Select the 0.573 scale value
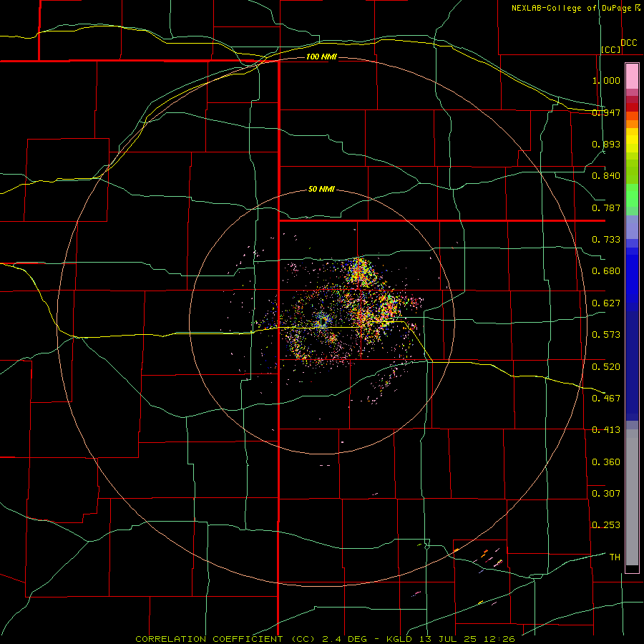Viewport: 644px width, 644px height. pos(606,335)
